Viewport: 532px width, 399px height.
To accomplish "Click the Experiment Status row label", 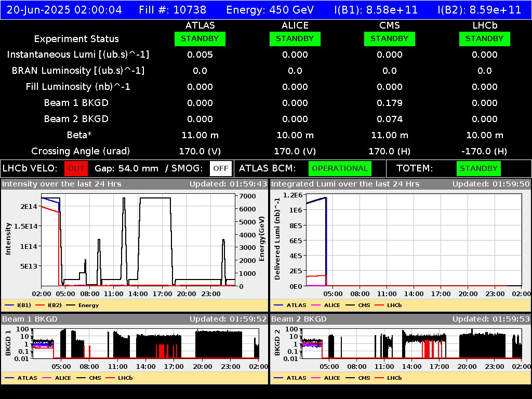I will click(76, 39).
